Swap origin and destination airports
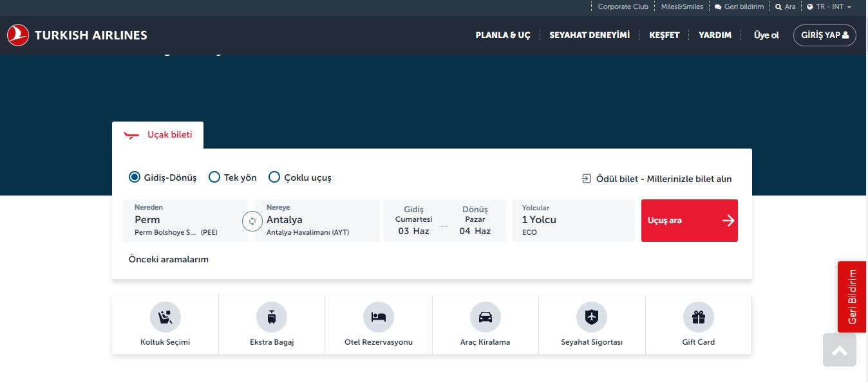 (x=252, y=221)
